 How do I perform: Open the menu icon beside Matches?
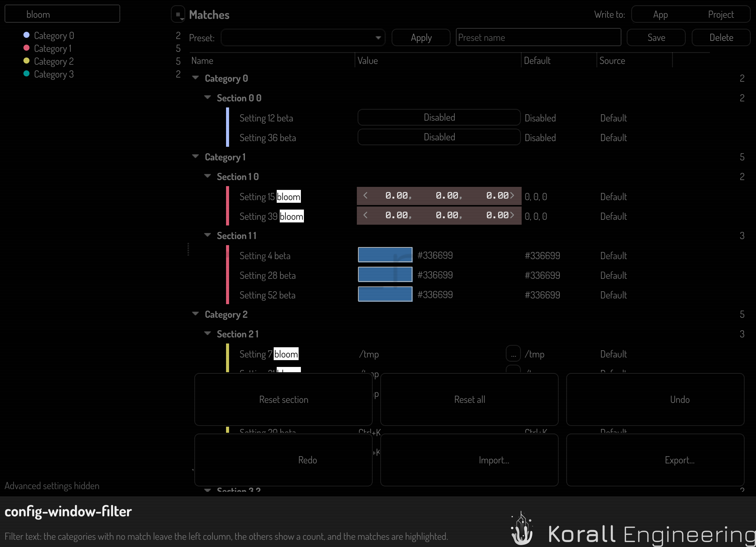(178, 14)
